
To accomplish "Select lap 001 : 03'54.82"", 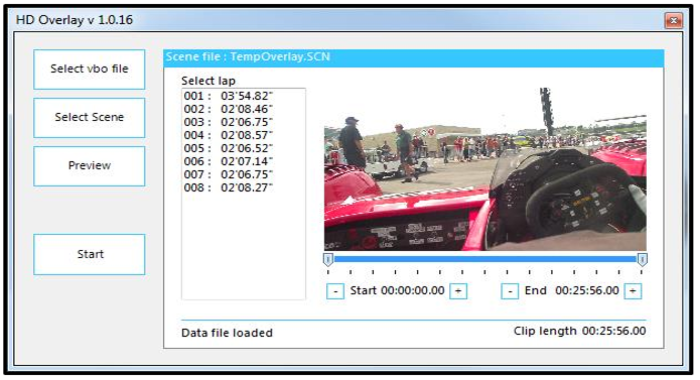I will pos(243,96).
